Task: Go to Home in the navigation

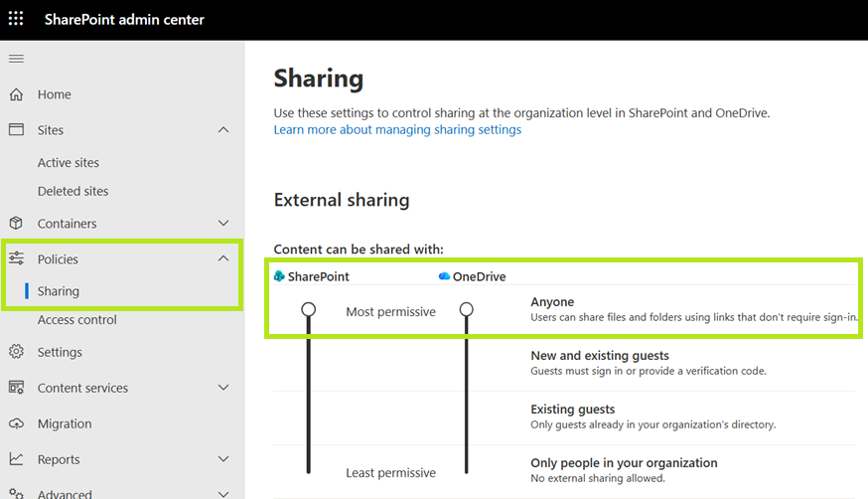Action: tap(55, 94)
